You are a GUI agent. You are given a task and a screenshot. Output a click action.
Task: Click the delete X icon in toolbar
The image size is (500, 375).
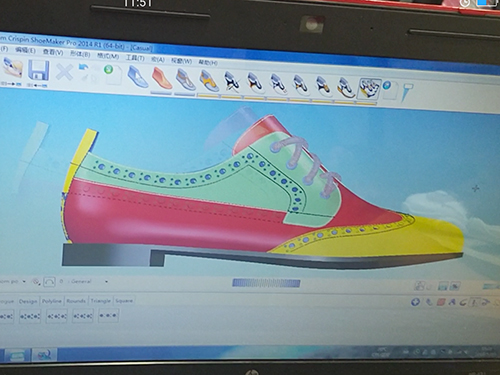point(64,72)
